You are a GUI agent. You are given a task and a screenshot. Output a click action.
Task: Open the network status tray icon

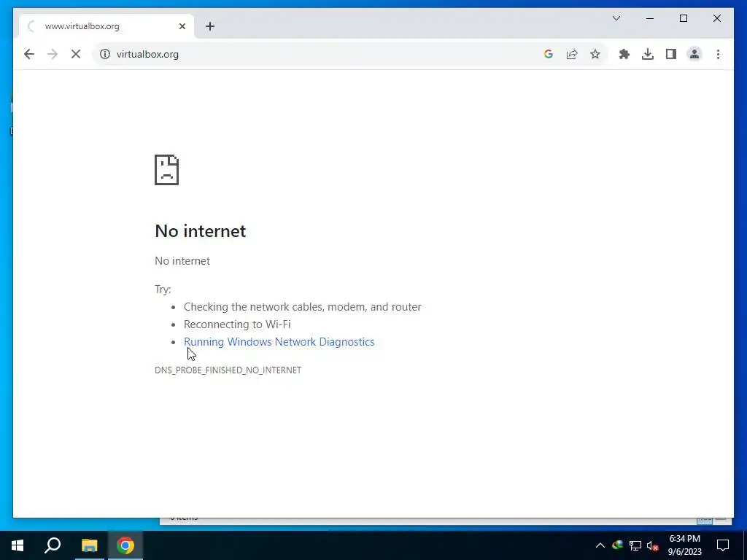635,545
